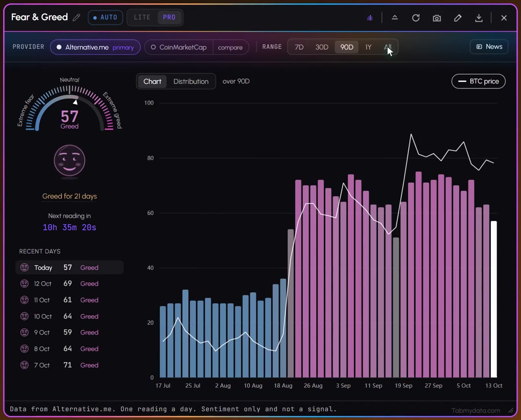
Task: Refresh data with the circular arrow icon
Action: [416, 17]
